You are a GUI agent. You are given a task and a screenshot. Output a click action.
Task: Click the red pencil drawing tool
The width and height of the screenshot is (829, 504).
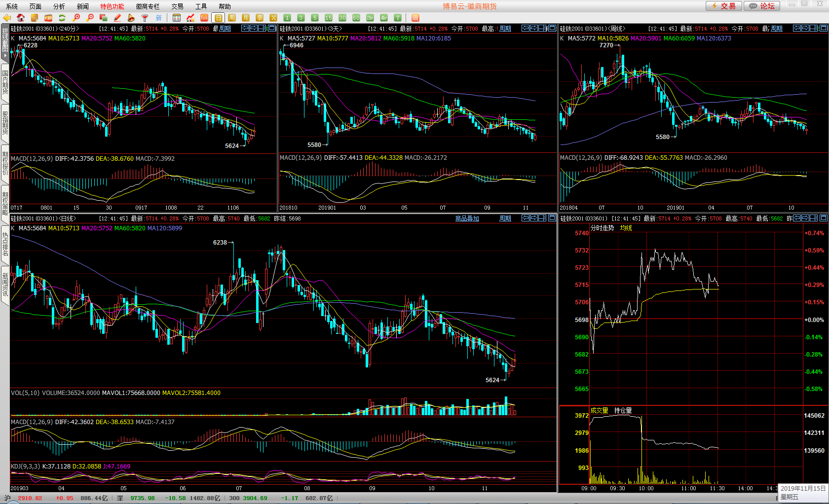click(117, 18)
